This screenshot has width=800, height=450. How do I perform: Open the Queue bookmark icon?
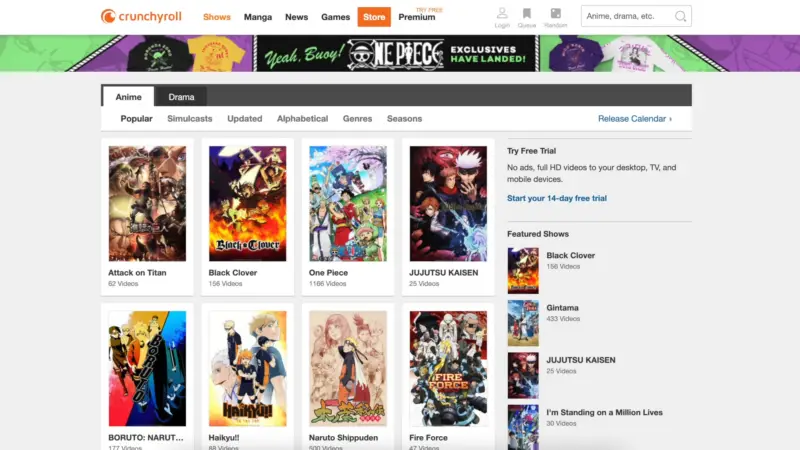[x=527, y=15]
